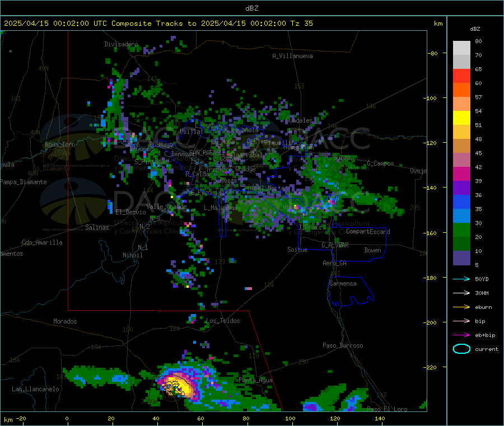This screenshot has height=426, width=504.
Task: Click the Los_Toldos place label
Action: [x=223, y=321]
